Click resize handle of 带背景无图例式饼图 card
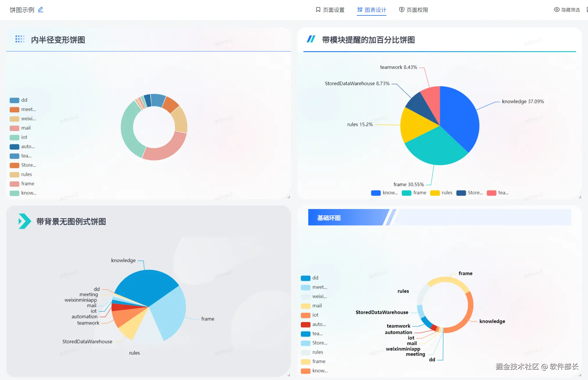Screen dimensions: 588x380 click(289, 375)
